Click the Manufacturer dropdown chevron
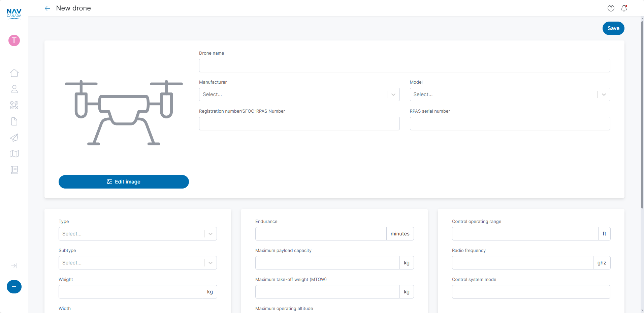This screenshot has height=313, width=644. click(x=393, y=94)
